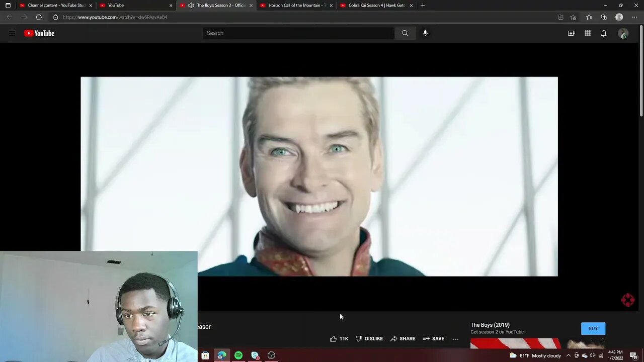The width and height of the screenshot is (644, 362).
Task: Reload the page
Action: 39,17
